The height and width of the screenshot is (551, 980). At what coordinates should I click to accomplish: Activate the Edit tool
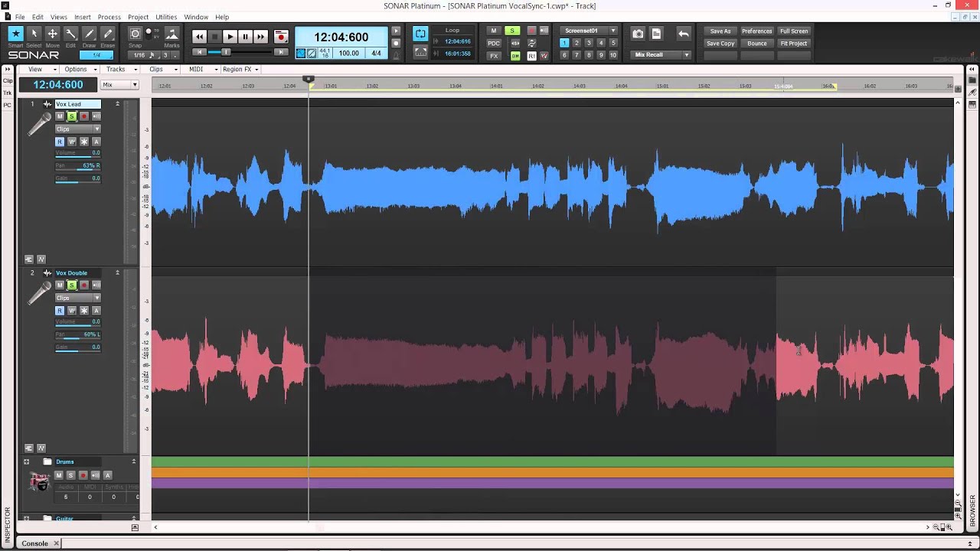(x=70, y=34)
